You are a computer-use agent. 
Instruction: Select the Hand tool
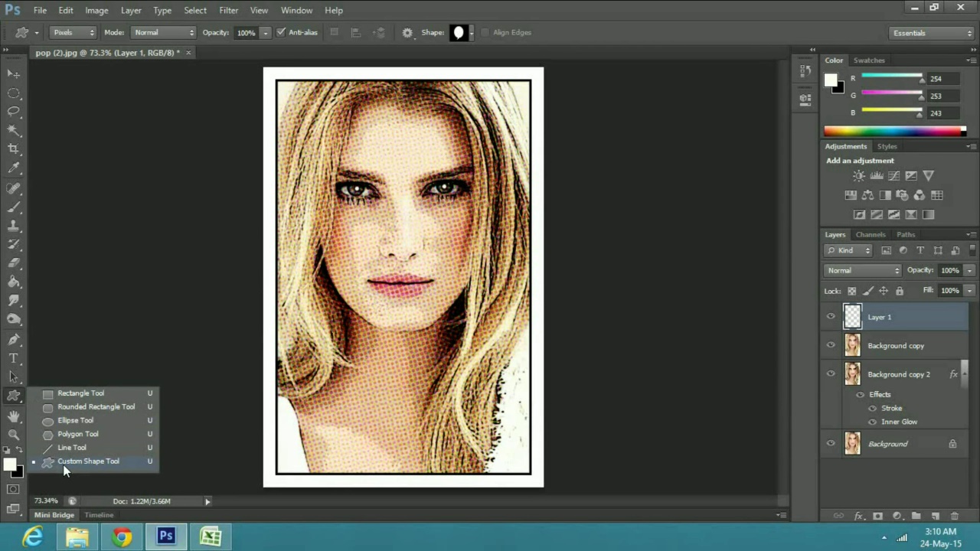tap(14, 416)
